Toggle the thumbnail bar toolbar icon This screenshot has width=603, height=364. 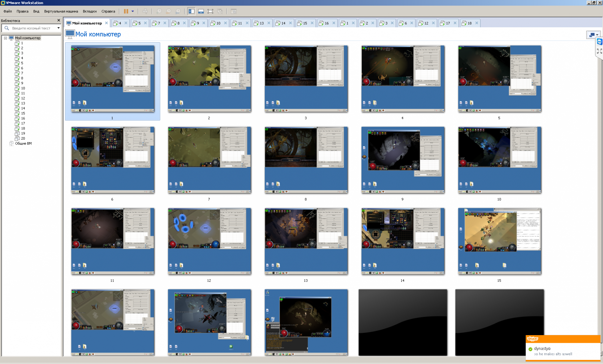pos(201,11)
